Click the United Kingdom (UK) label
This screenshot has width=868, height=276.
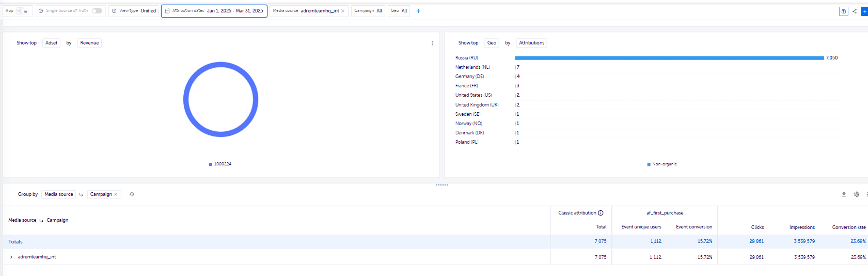coord(477,105)
